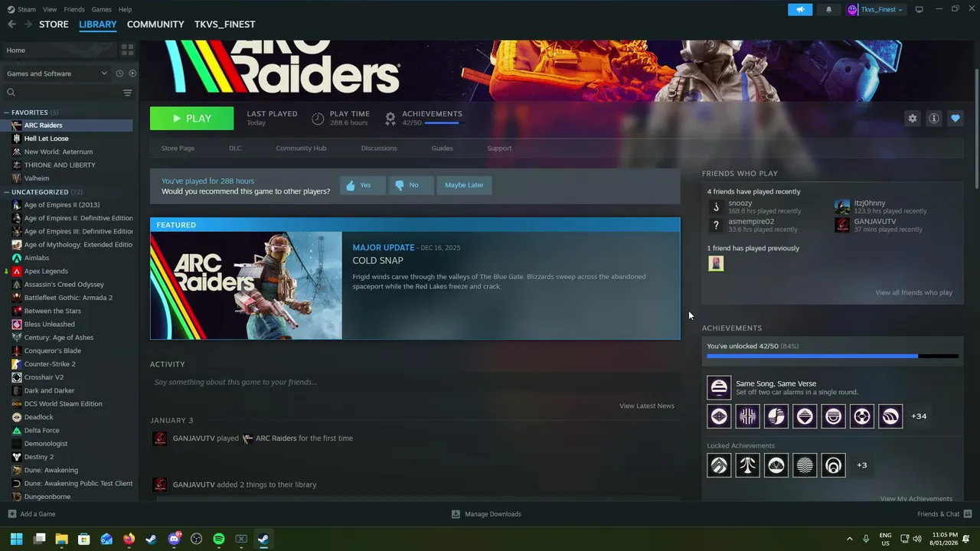Open the View menu
The image size is (980, 551).
point(50,9)
